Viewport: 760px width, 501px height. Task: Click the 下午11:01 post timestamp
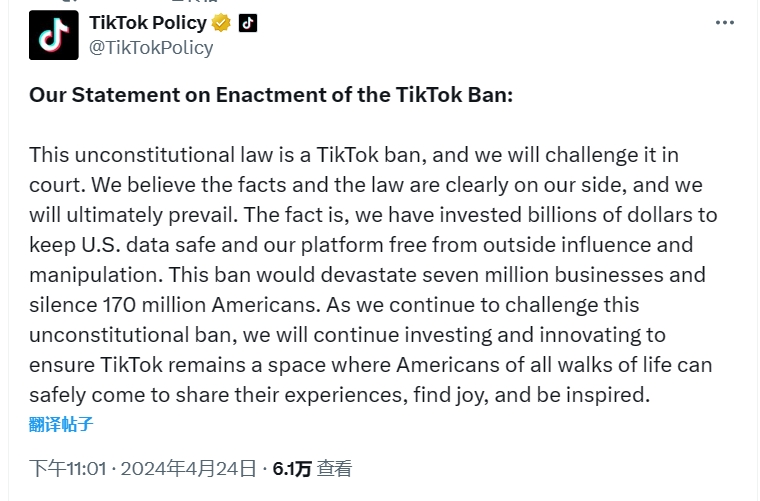66,468
